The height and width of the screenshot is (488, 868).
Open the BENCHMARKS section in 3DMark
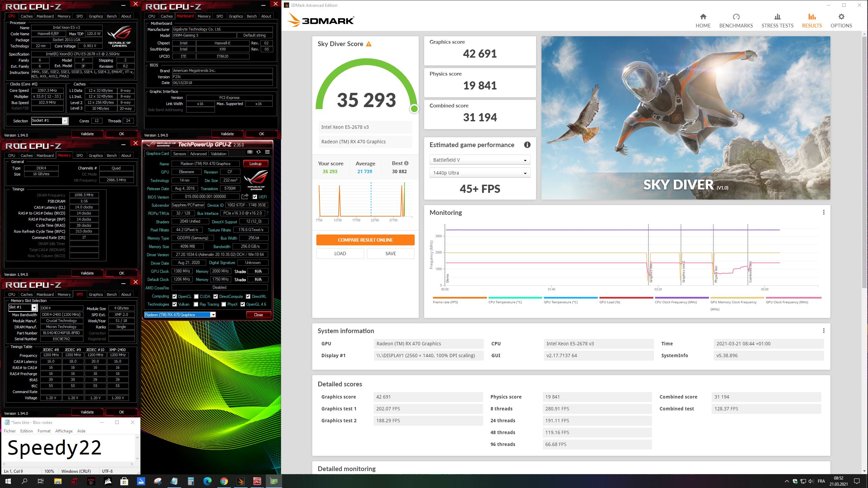coord(736,21)
